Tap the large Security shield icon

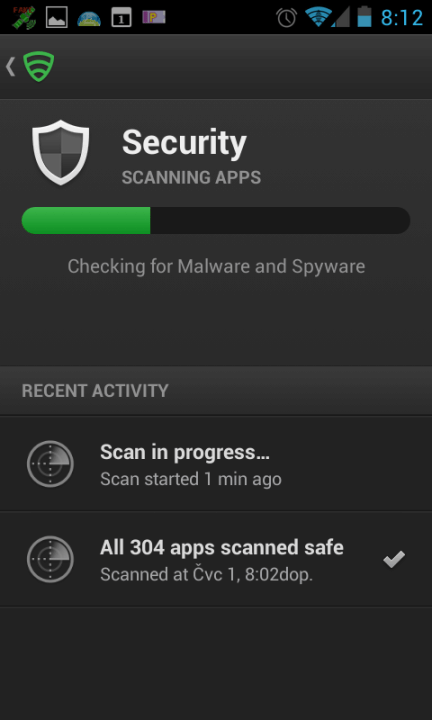[x=61, y=152]
